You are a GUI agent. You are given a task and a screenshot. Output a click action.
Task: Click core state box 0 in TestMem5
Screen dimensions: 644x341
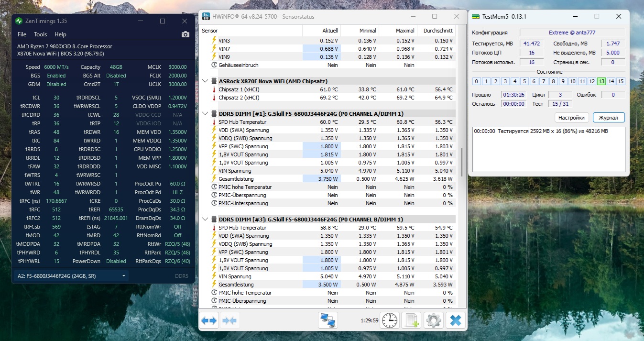(x=476, y=81)
